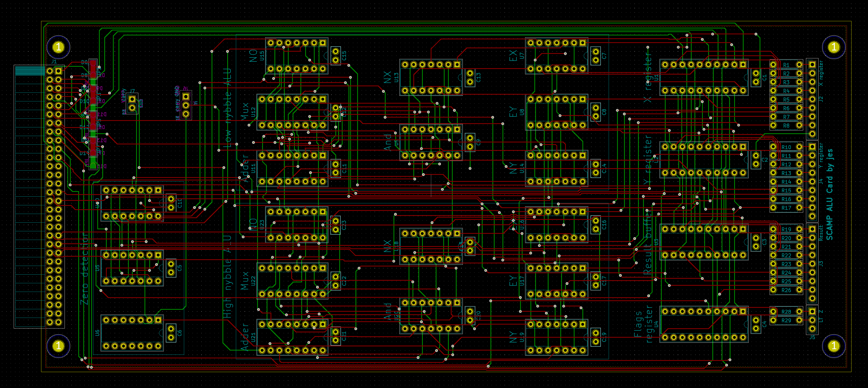The width and height of the screenshot is (868, 388).
Task: Click the square top pad of connector J2
Action: 812,64
